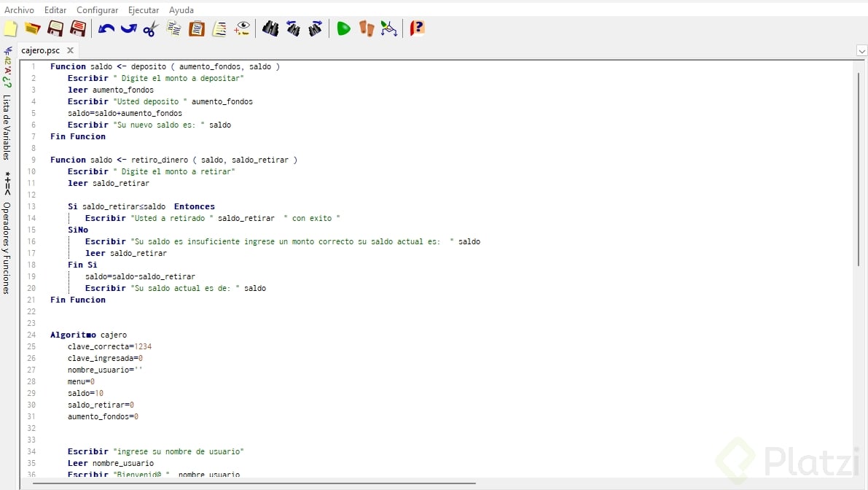Open Find with the plain binoculars icon
Image resolution: width=868 pixels, height=490 pixels.
tap(270, 28)
